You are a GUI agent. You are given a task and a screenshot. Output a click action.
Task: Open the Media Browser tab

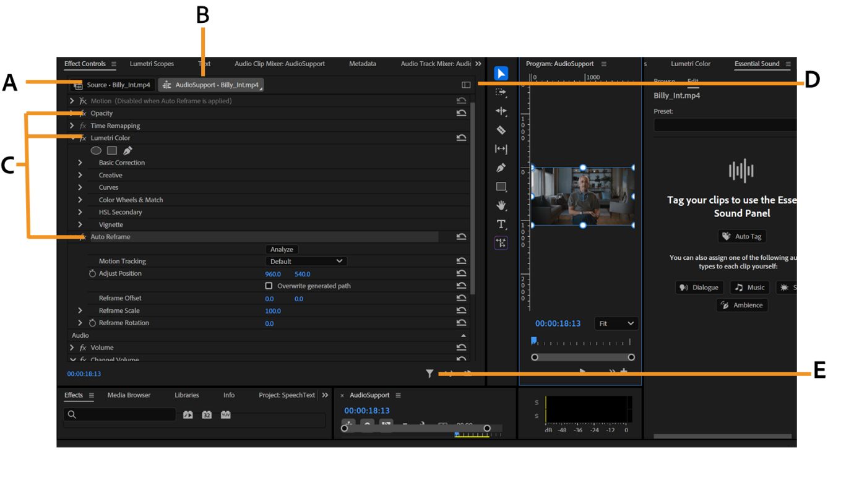coord(129,395)
